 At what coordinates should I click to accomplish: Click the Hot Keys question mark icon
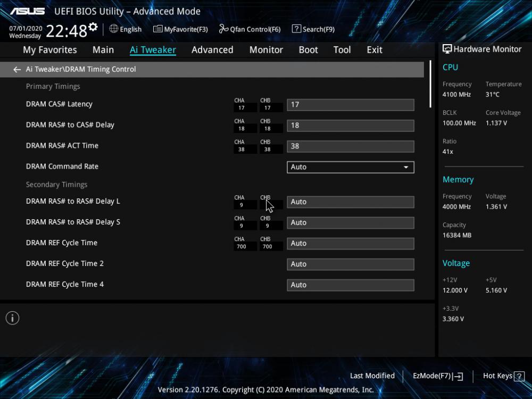[519, 376]
